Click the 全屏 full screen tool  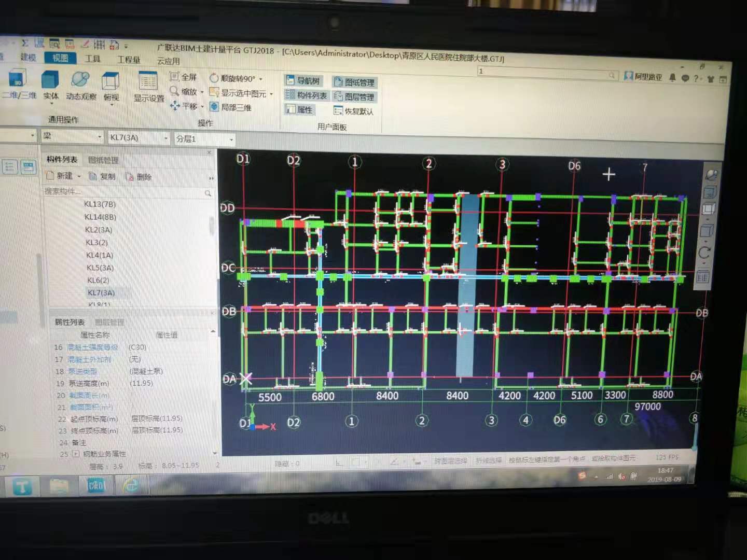(x=184, y=77)
